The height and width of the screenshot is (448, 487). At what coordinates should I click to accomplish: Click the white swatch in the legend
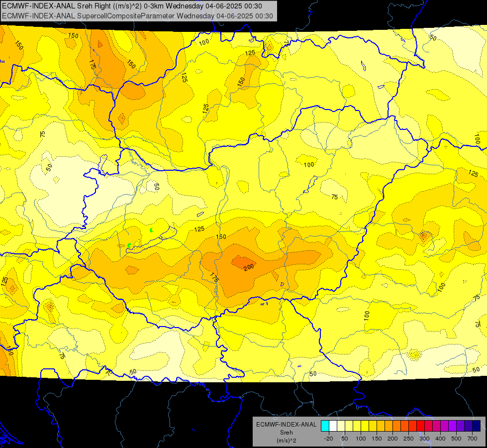click(333, 426)
